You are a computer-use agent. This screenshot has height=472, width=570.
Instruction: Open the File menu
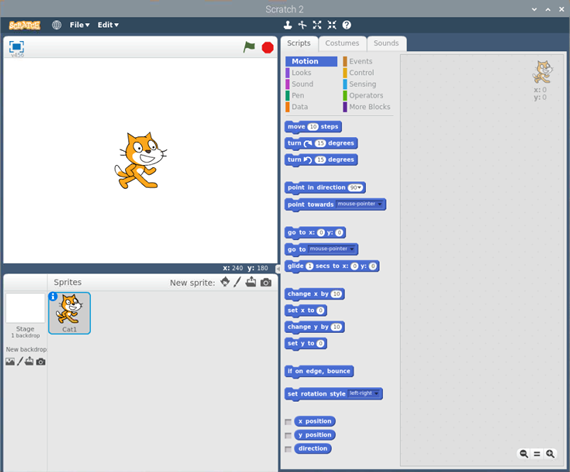(x=79, y=25)
